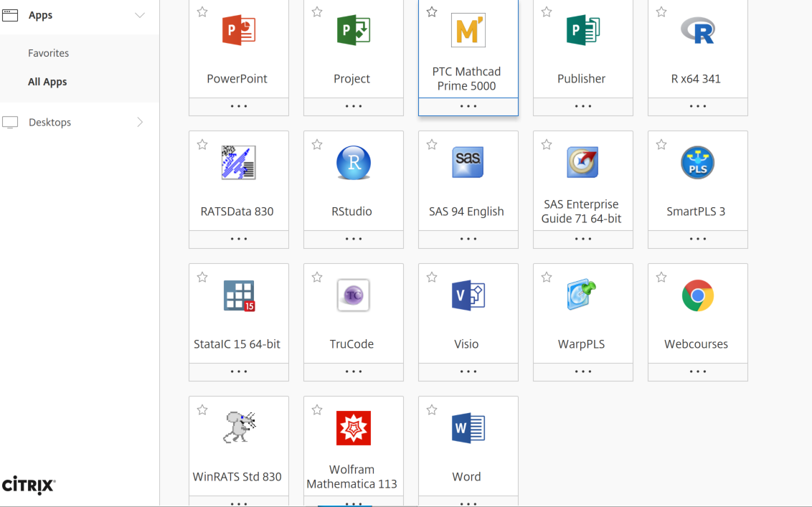Image resolution: width=812 pixels, height=507 pixels.
Task: Toggle the TruCode favorite star
Action: 317,277
